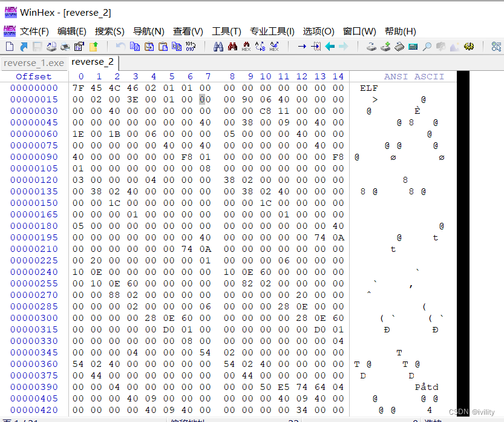Click Påtd text in ASCII column
This screenshot has height=422, width=504.
click(427, 387)
